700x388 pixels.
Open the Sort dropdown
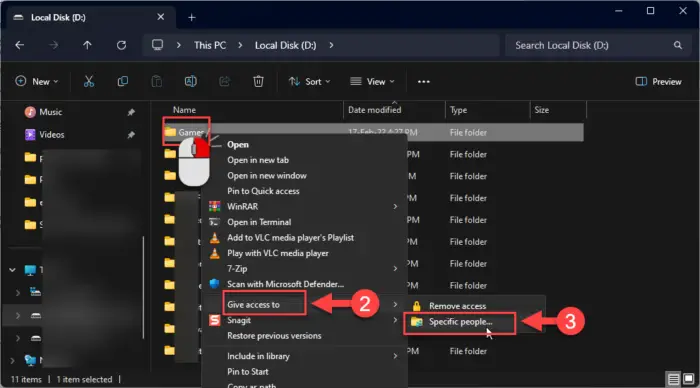click(x=309, y=82)
